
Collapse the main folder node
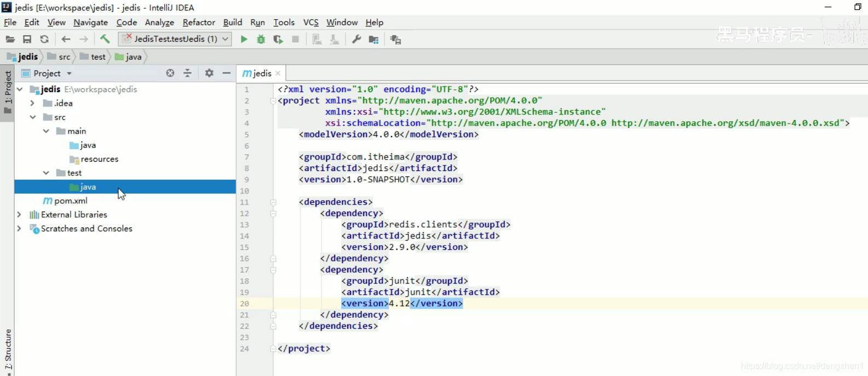click(x=46, y=131)
